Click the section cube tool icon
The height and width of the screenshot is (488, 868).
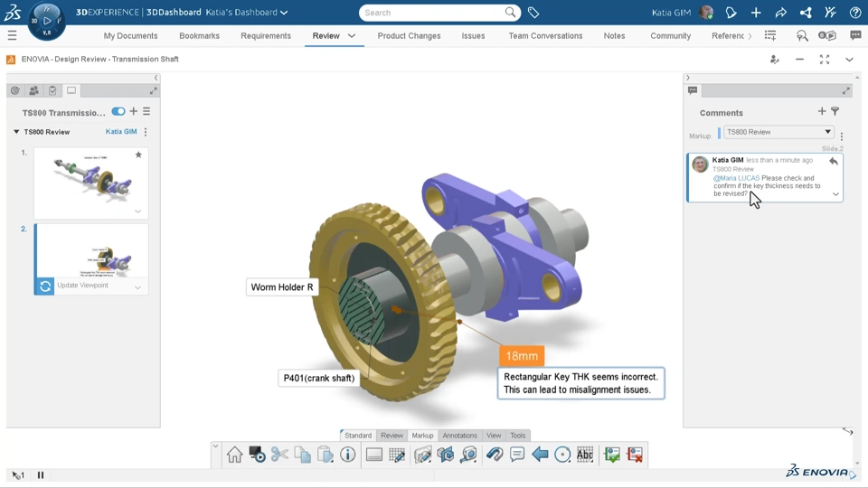click(446, 455)
